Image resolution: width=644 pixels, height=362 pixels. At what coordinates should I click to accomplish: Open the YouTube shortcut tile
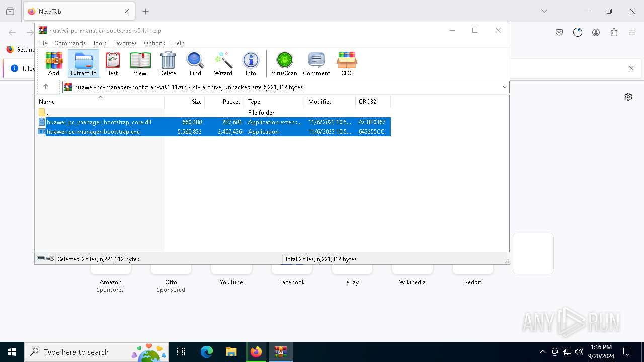point(231,275)
